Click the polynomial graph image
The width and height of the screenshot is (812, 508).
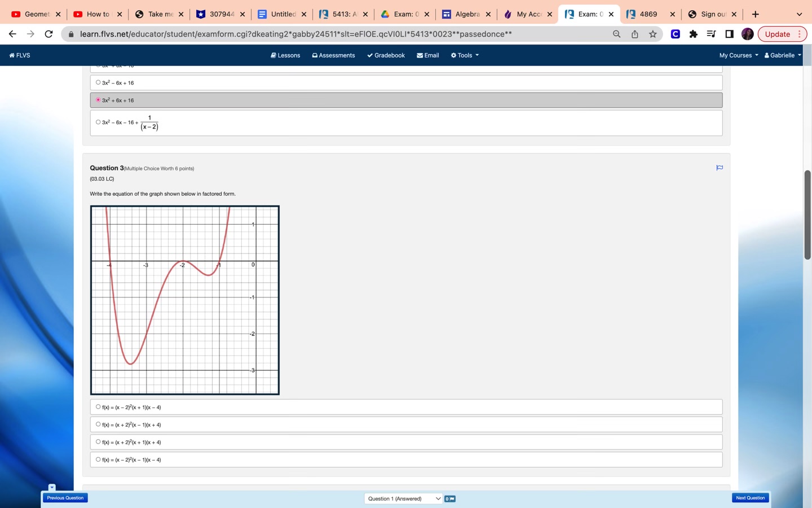(x=185, y=300)
